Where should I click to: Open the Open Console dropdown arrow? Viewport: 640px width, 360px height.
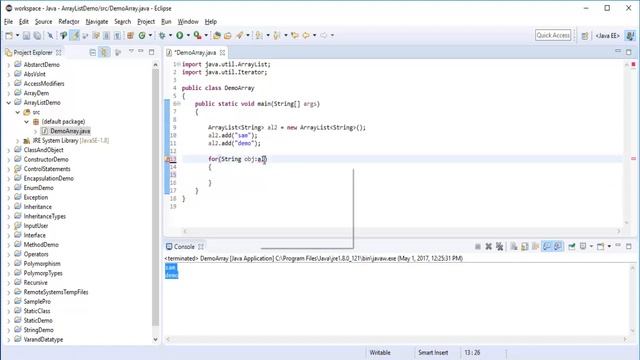pos(609,247)
